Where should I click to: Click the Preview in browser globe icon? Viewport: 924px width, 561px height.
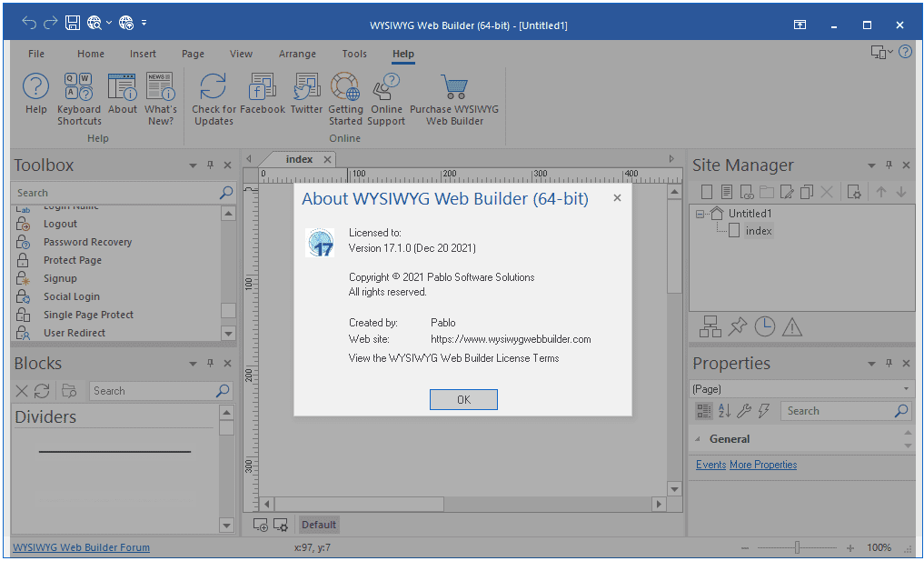point(94,23)
